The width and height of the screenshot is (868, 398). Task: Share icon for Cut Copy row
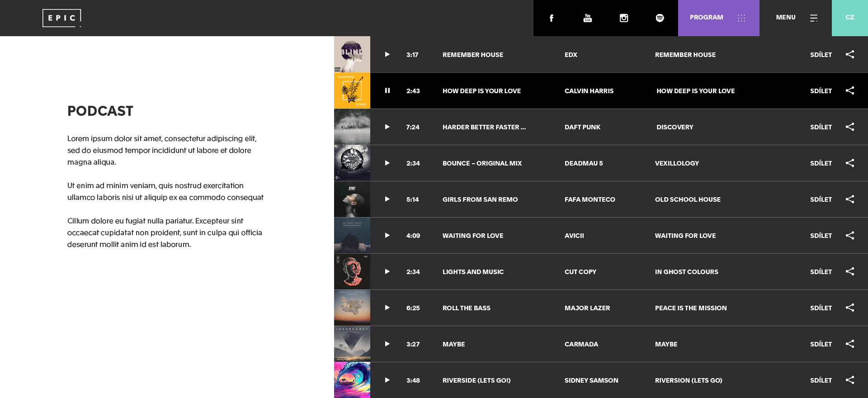click(x=850, y=271)
